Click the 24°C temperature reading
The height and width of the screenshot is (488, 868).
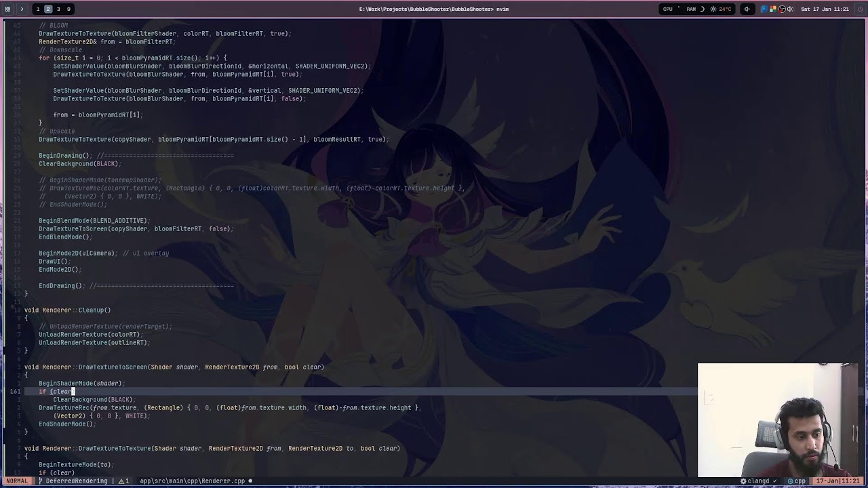(x=725, y=9)
